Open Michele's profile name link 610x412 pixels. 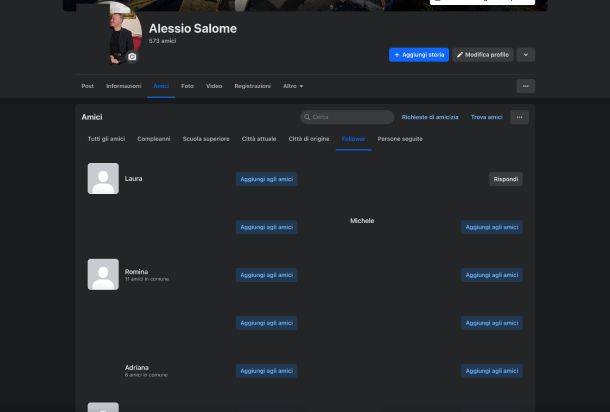(362, 221)
